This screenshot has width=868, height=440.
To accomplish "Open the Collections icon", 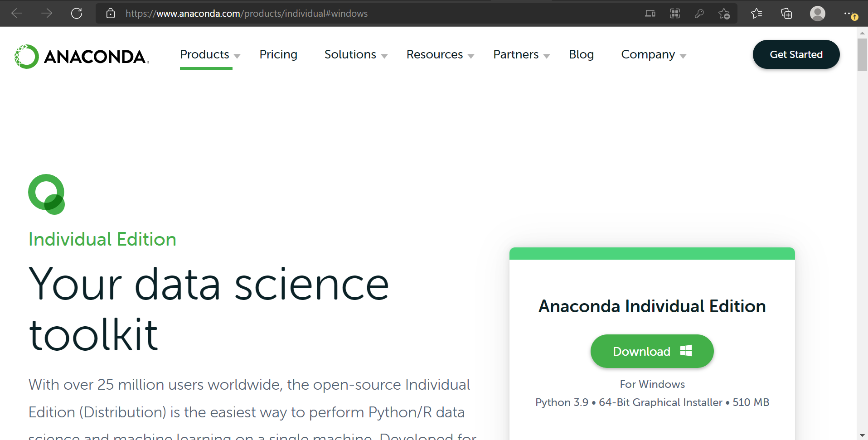I will pyautogui.click(x=786, y=14).
